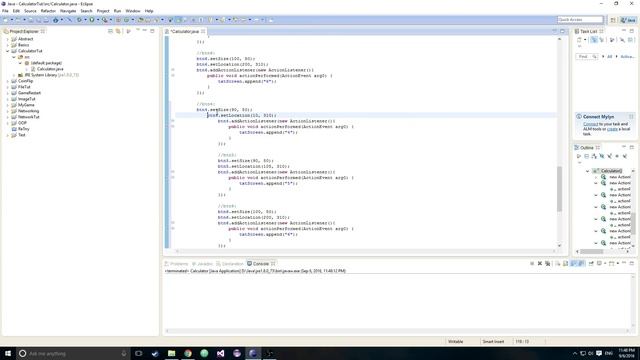Select Calculator.java in Project Explorer

tap(50, 69)
